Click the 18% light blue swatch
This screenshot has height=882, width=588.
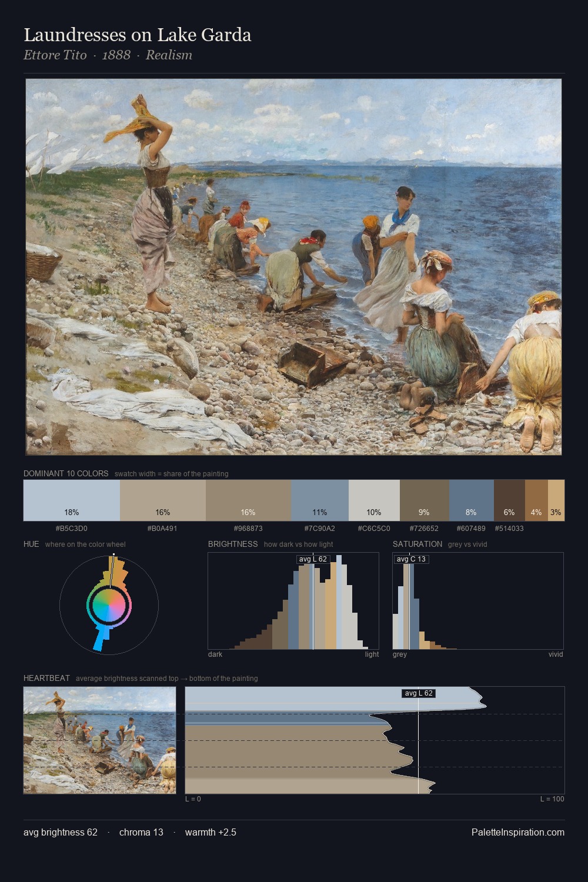coord(72,500)
